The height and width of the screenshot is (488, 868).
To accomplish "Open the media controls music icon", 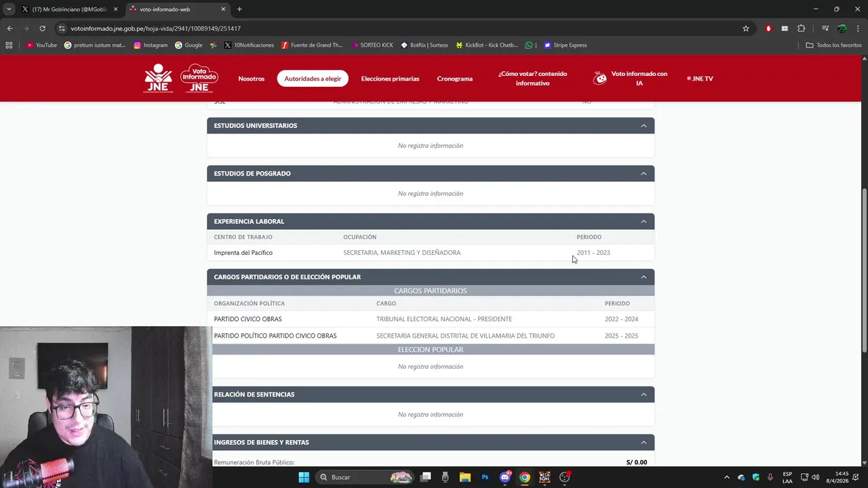I will (x=825, y=28).
